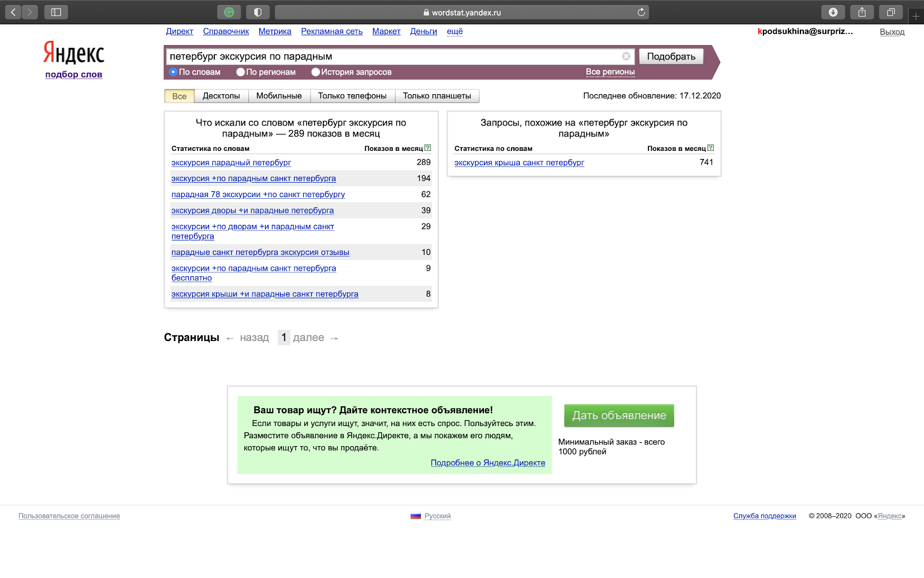Open the Grammarly extension icon

[229, 12]
